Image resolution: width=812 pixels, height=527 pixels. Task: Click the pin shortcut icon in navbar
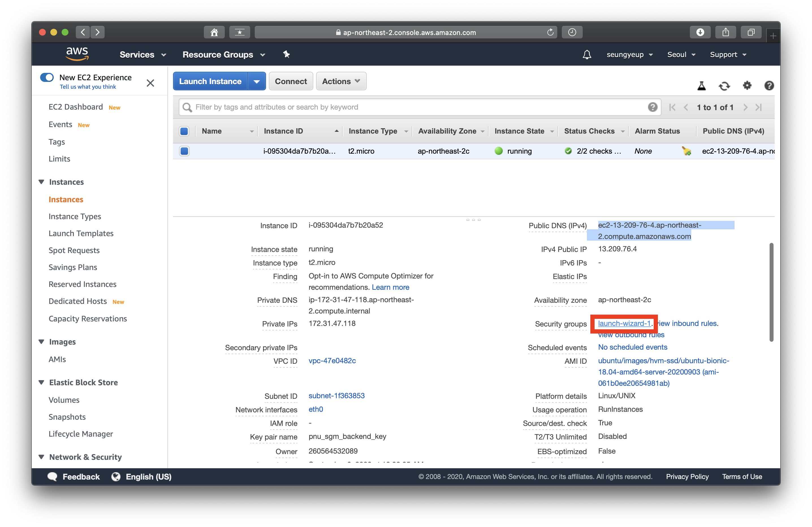(286, 55)
